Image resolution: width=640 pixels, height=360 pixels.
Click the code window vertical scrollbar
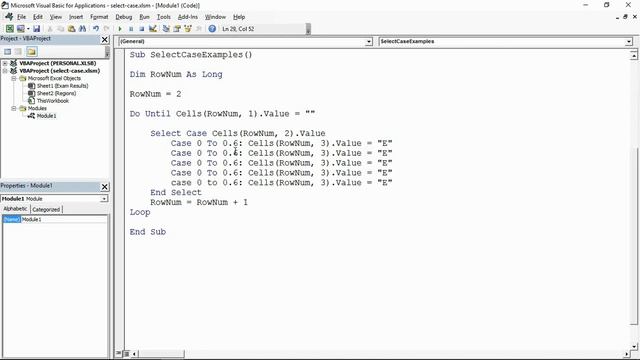coord(634,237)
